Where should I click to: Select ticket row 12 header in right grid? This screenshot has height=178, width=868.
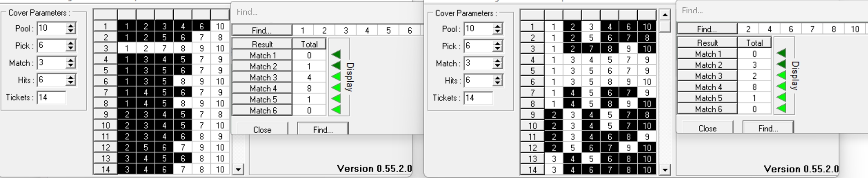pyautogui.click(x=533, y=148)
